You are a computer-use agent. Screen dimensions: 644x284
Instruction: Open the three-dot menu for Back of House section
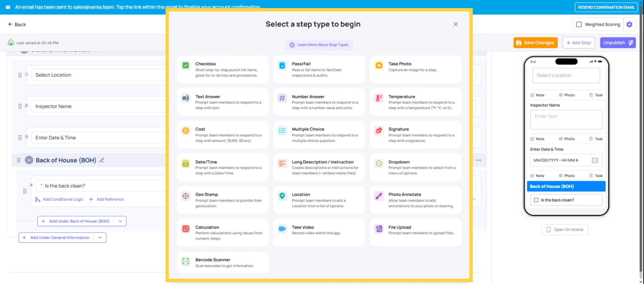(x=478, y=160)
